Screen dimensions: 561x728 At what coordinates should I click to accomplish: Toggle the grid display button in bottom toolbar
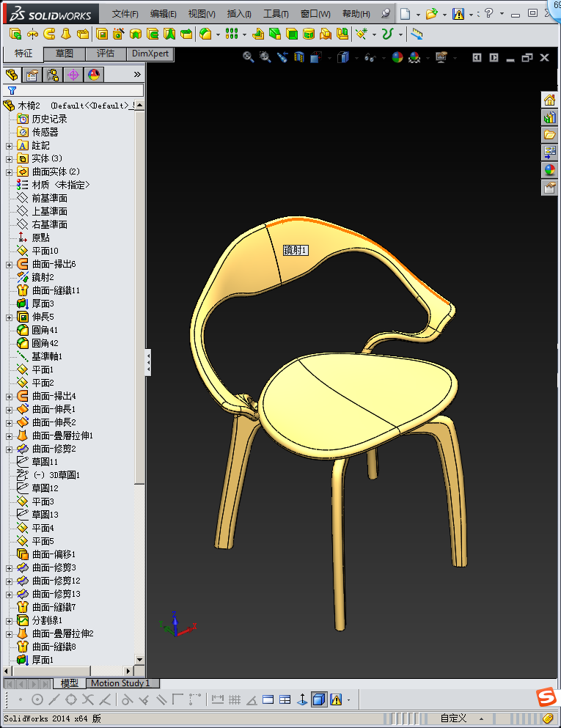pyautogui.click(x=235, y=699)
